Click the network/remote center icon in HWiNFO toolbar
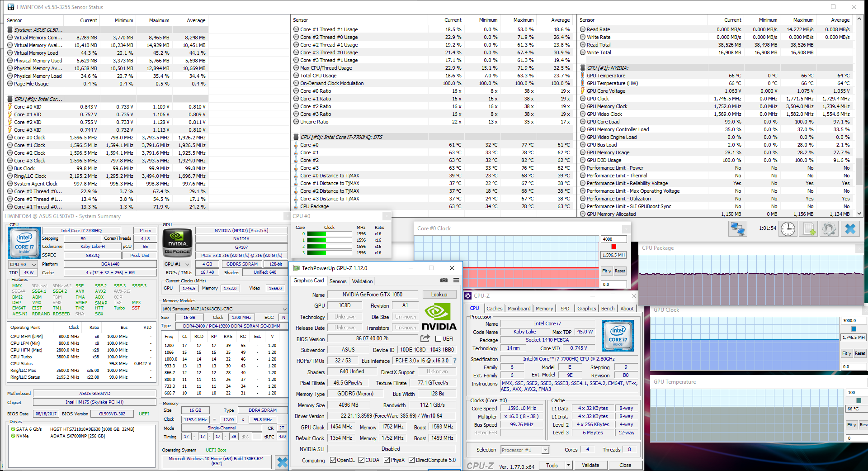Image resolution: width=868 pixels, height=471 pixels. pos(737,229)
